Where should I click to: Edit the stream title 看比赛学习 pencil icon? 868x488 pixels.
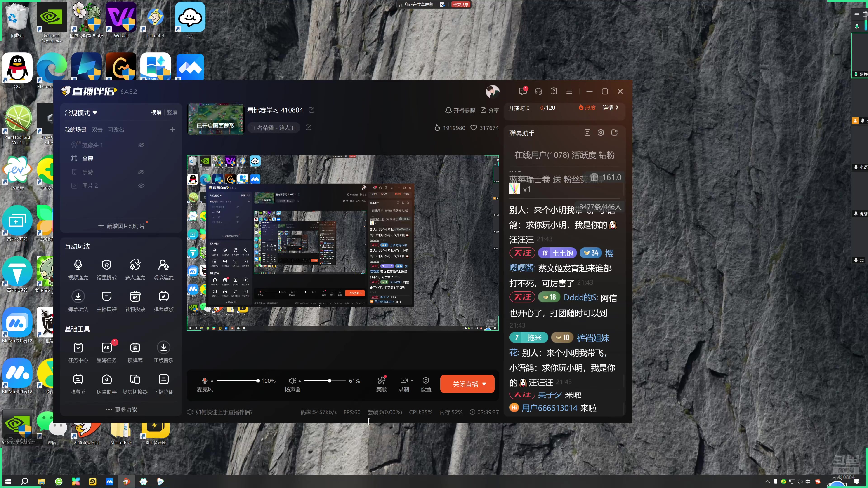click(312, 110)
